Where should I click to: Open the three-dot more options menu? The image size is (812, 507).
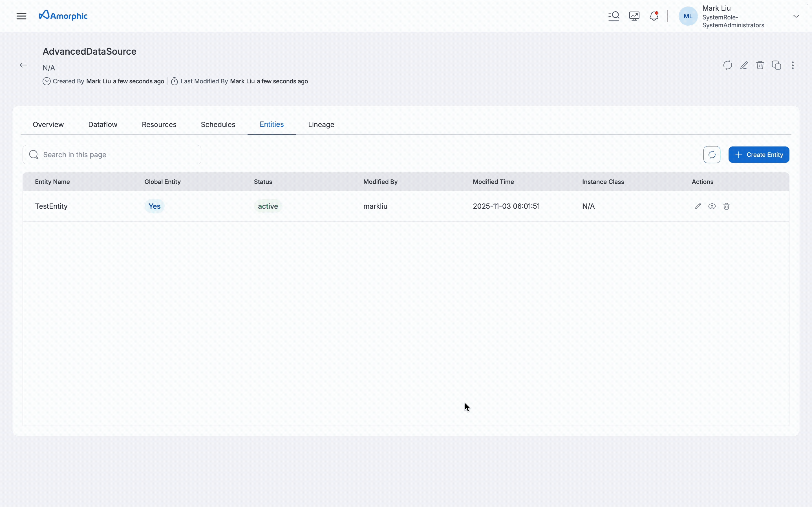point(793,65)
